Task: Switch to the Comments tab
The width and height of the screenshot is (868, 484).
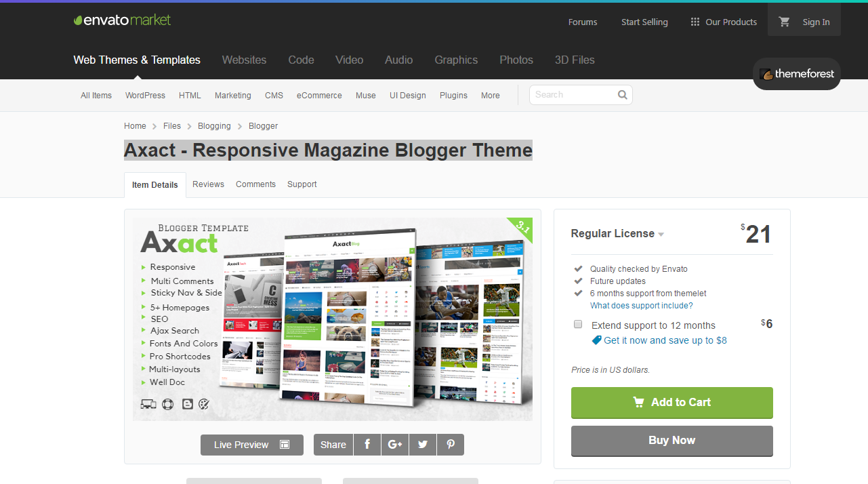Action: click(x=255, y=184)
